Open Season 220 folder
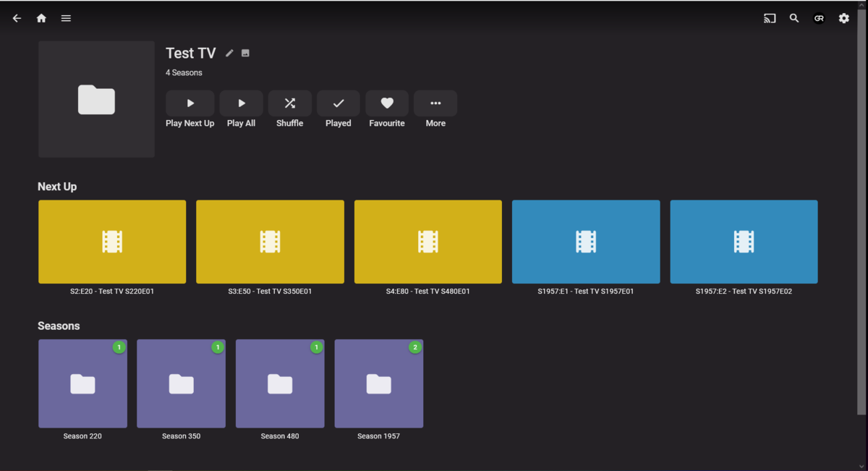868x471 pixels. (x=82, y=383)
